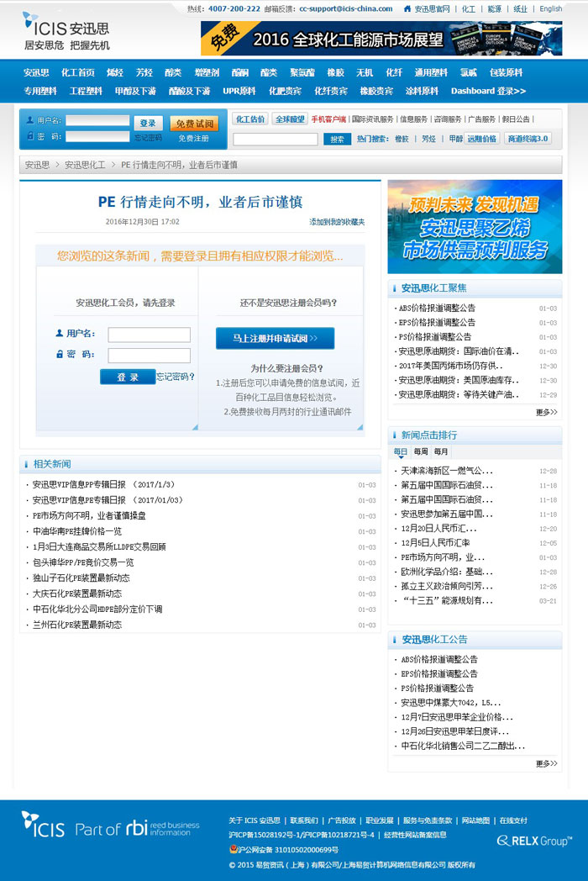Open 独山子石化PE装置最新动态 news item
This screenshot has height=881, width=588.
(81, 578)
